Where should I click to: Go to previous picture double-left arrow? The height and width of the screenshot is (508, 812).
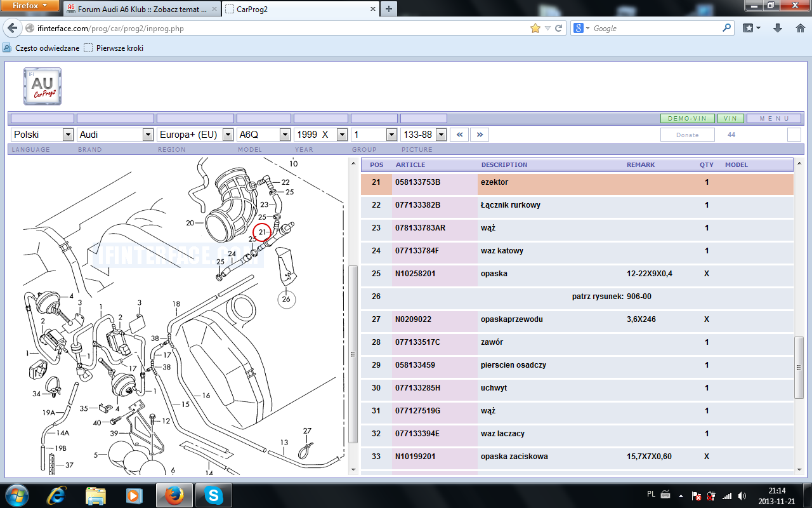tap(459, 135)
